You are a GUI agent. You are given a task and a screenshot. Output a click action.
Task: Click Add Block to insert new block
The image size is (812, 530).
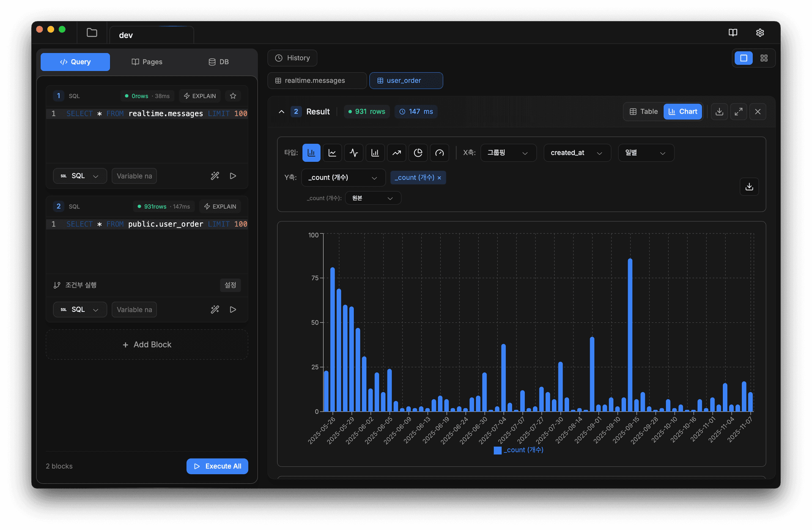click(x=147, y=344)
